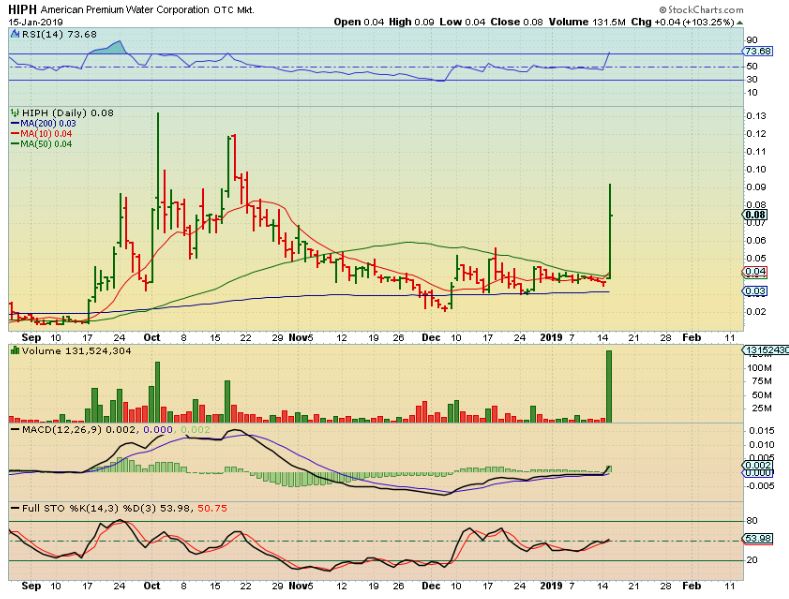Click the 0.10 price axis label
The height and width of the screenshot is (599, 789).
point(756,169)
